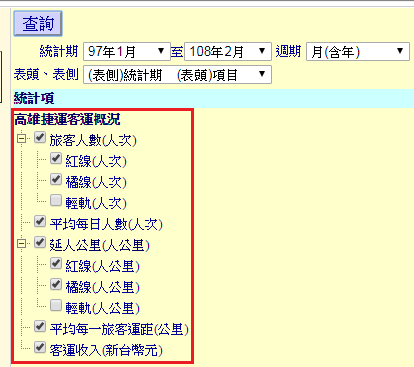The image size is (414, 367).
Task: Uncheck the 平均每日人數(人次) checkbox
Action: pos(40,221)
